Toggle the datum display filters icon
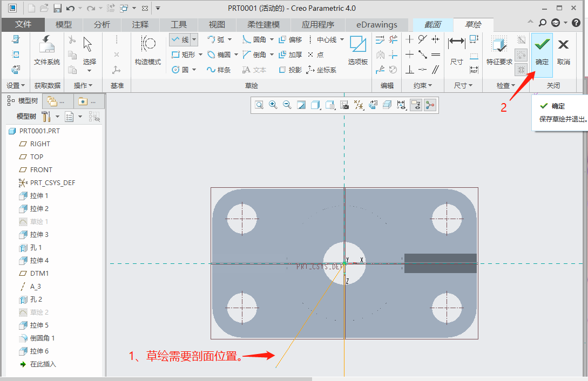This screenshot has height=381, width=588. pyautogui.click(x=359, y=105)
